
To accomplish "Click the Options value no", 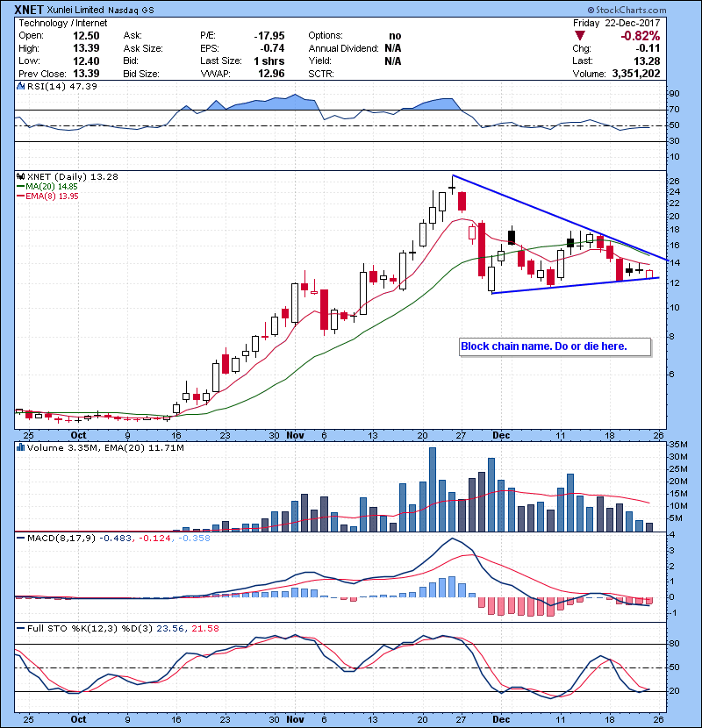I will tap(395, 36).
